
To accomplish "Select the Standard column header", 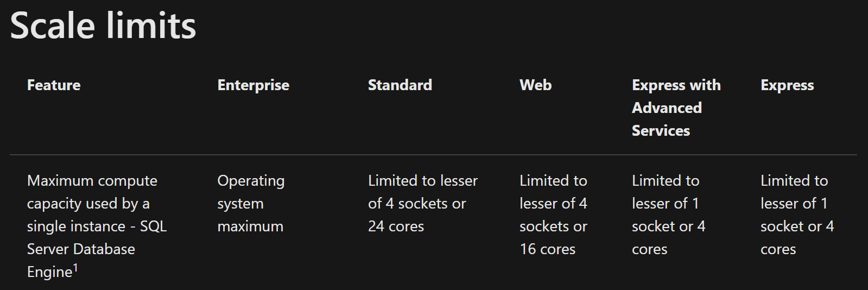I will [x=400, y=85].
